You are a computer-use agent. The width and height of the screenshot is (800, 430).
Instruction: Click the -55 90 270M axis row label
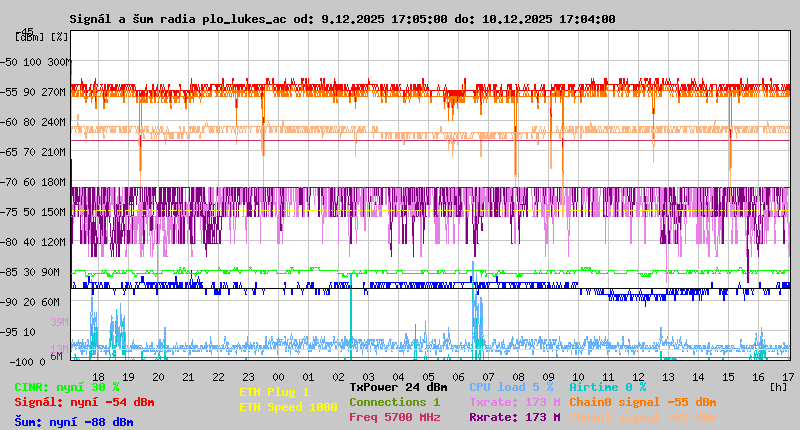coord(33,92)
